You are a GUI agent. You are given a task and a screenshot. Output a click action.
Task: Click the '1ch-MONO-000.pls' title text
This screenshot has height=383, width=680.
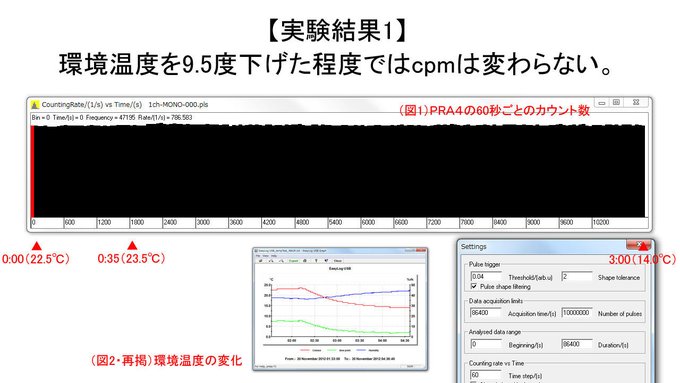(178, 105)
